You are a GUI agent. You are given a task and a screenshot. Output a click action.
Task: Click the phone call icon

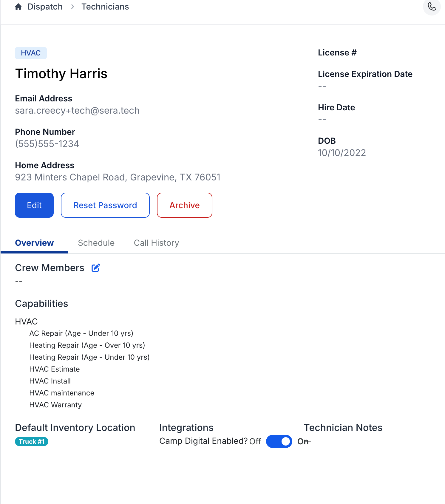[432, 7]
